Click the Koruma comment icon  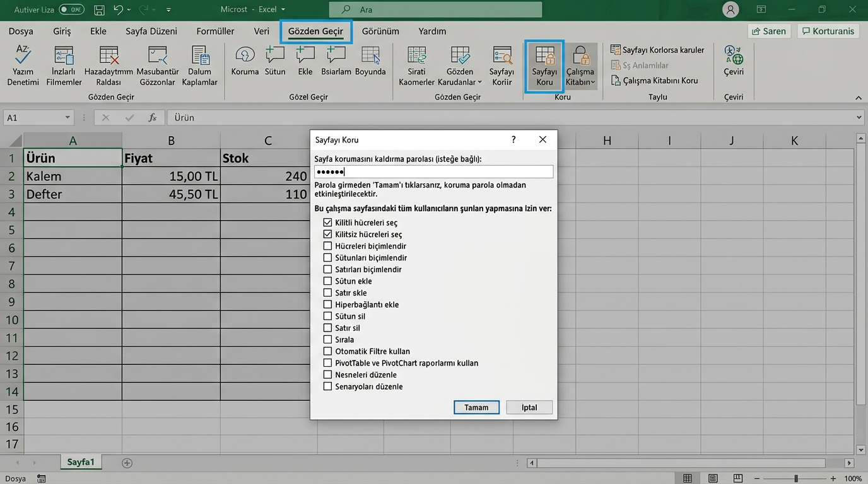point(245,55)
